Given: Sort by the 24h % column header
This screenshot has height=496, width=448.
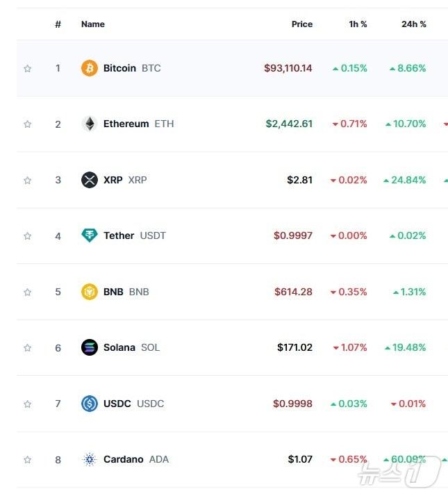Looking at the screenshot, I should coord(414,24).
